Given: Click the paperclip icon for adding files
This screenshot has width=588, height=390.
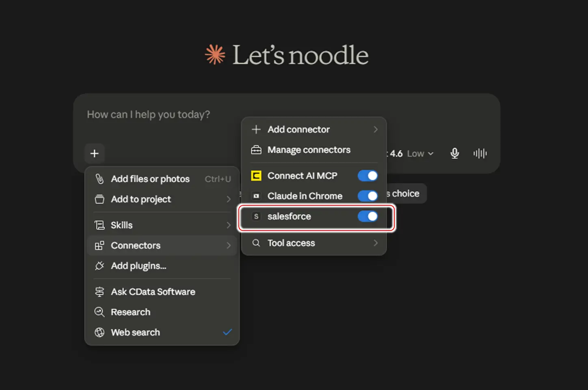Looking at the screenshot, I should 99,179.
